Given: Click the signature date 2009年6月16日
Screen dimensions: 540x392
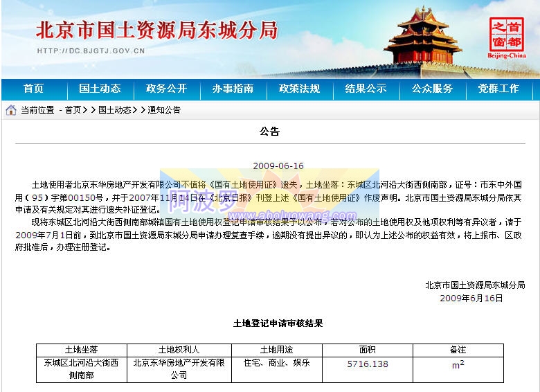Looking at the screenshot, I should click(x=471, y=298).
